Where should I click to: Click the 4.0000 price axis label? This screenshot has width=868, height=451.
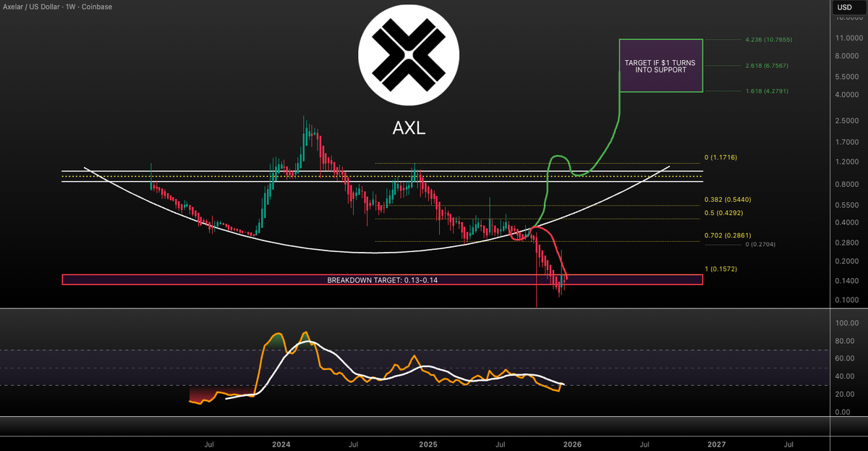point(846,95)
